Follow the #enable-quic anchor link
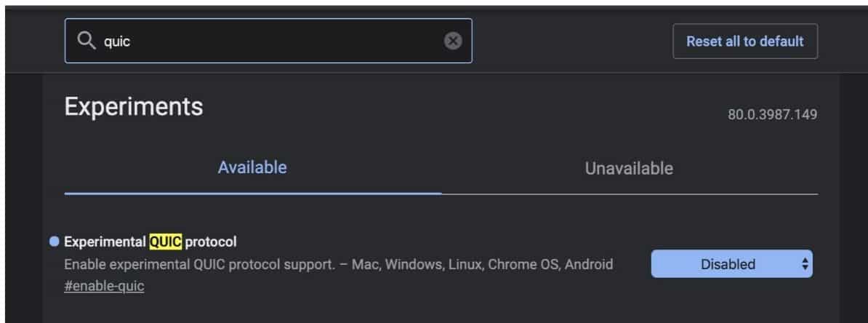The height and width of the screenshot is (323, 868). 104,286
